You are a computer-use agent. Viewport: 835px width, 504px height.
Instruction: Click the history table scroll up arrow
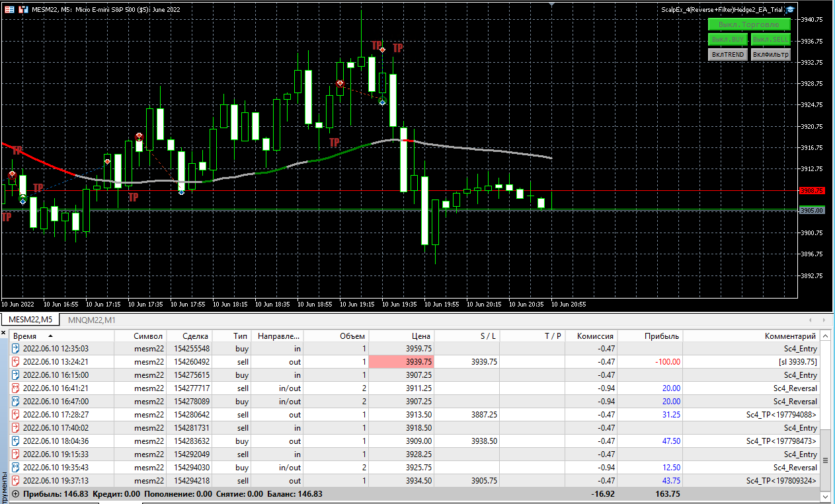pos(824,336)
